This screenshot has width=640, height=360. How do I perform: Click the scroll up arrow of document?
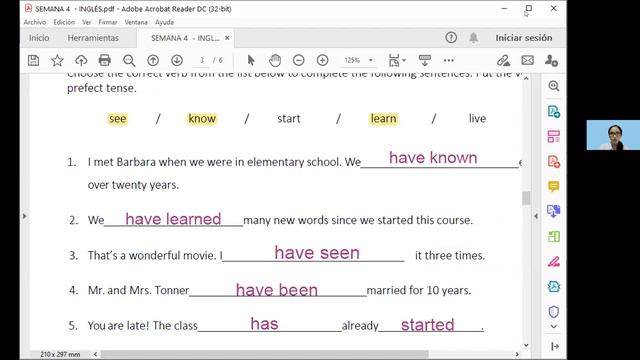click(x=526, y=78)
